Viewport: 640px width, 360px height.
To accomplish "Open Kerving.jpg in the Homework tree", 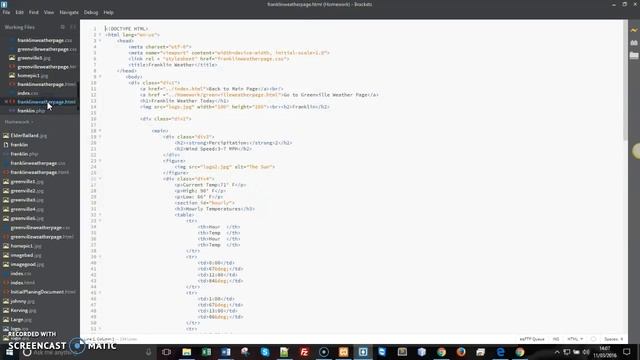I will 23,311.
